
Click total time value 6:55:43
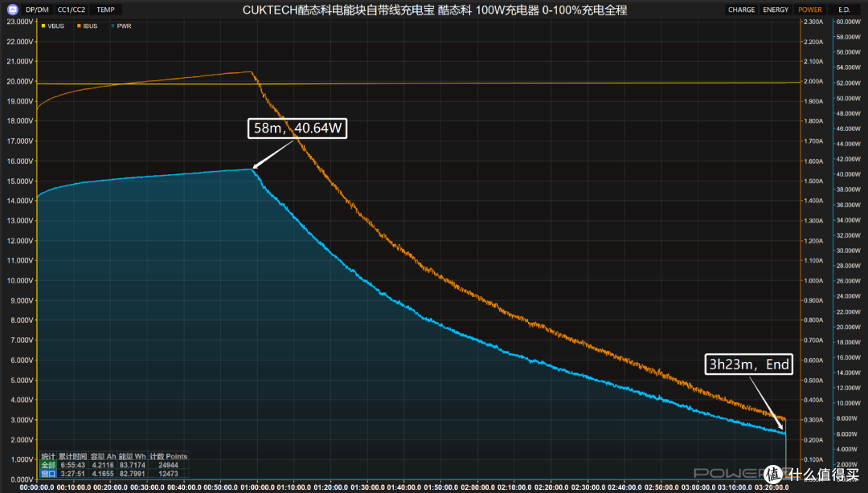73,466
